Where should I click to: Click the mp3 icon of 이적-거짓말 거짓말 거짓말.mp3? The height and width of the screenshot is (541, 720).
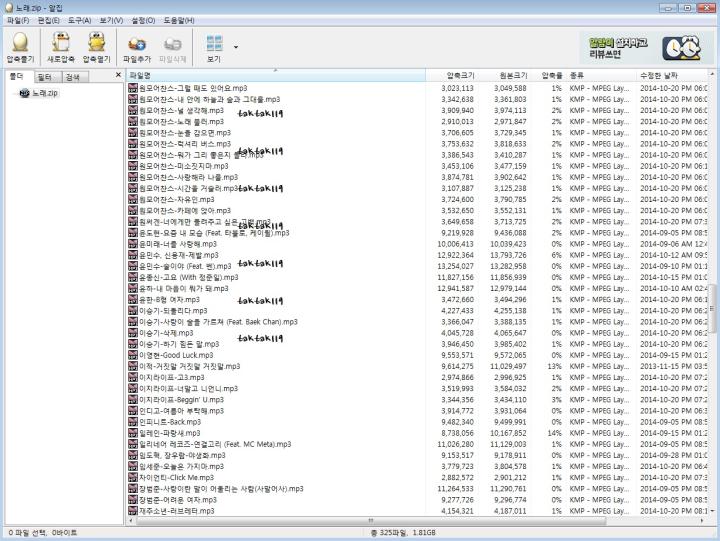coord(133,366)
